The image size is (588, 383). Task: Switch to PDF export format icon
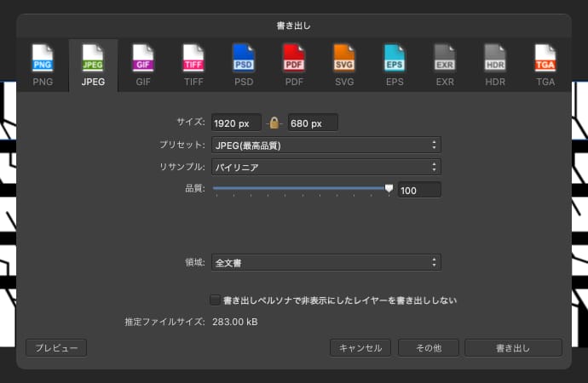coord(294,58)
